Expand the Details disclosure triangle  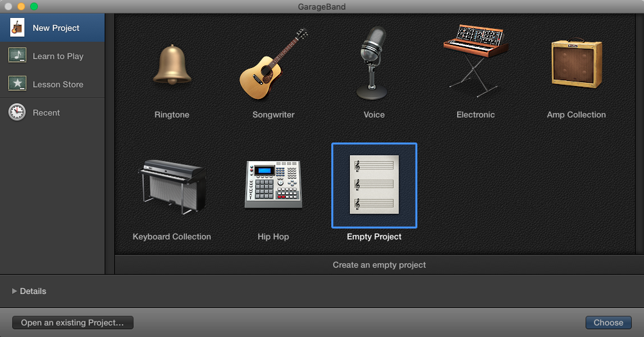[15, 291]
